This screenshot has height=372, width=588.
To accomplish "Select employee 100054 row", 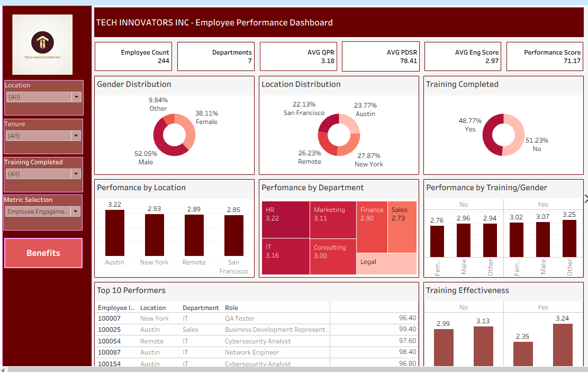I will (257, 341).
